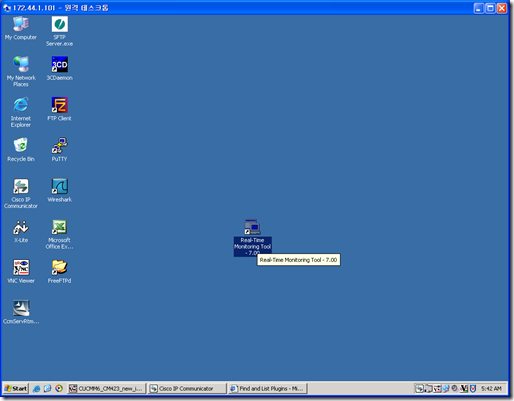The width and height of the screenshot is (514, 401).
Task: Select the VNC Viewer shortcut
Action: pyautogui.click(x=21, y=272)
